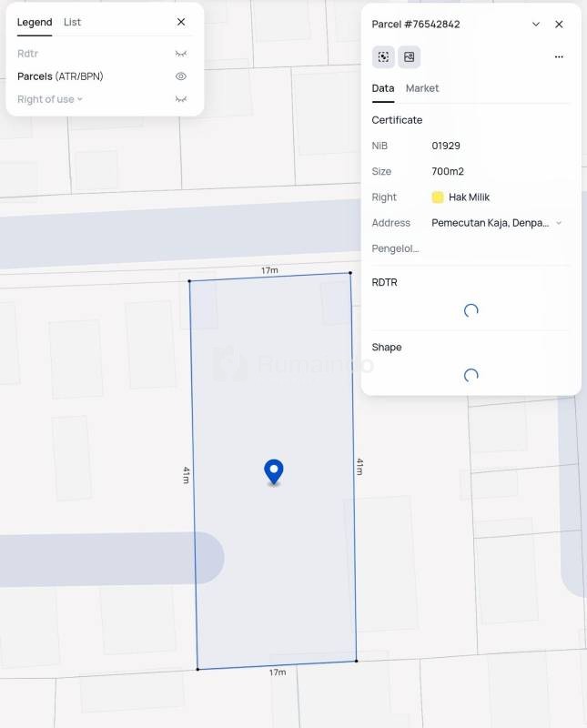
Task: Select the Legend tab
Action: 35,22
